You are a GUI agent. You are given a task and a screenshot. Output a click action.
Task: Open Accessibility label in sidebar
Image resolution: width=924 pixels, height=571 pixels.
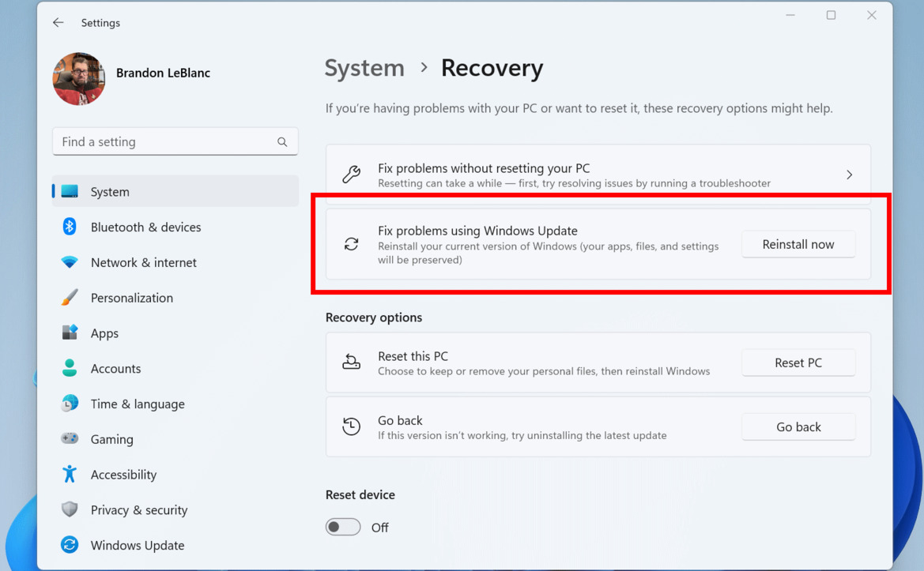[124, 475]
